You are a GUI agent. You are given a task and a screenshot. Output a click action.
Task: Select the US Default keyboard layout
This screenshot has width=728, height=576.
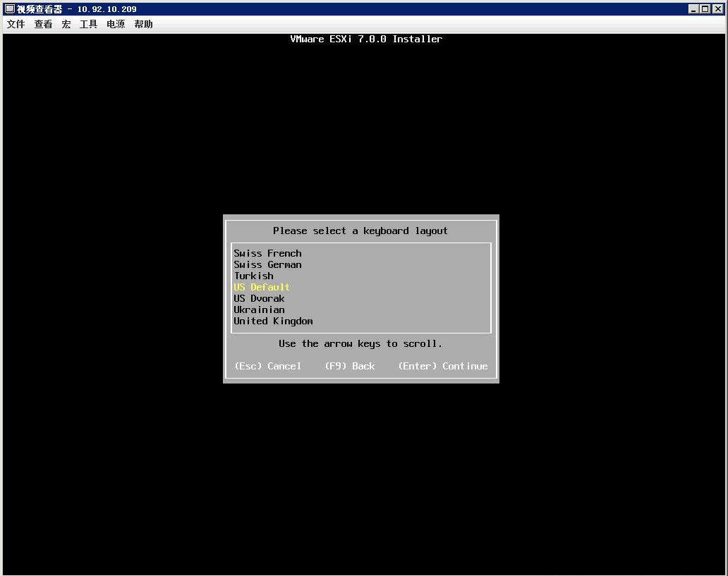coord(261,287)
